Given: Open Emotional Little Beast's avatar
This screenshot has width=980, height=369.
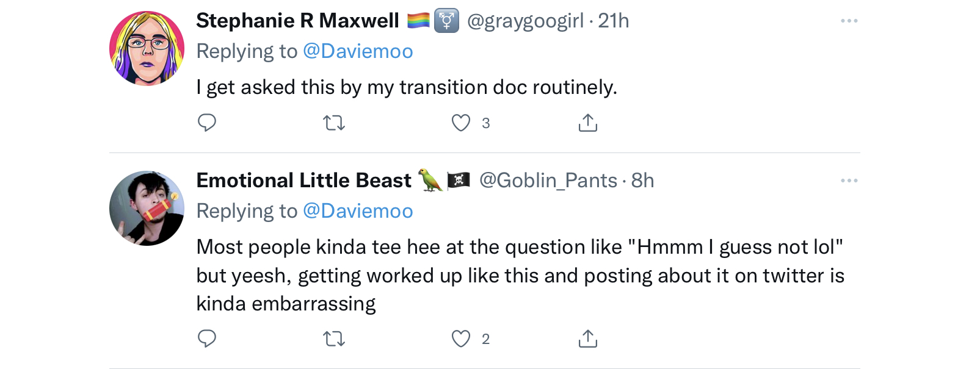Looking at the screenshot, I should [x=147, y=208].
